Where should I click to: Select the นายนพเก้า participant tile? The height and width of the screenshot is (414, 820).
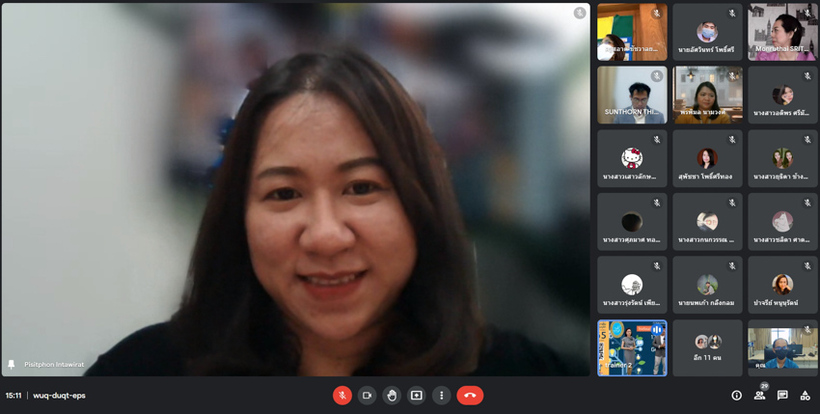point(707,285)
